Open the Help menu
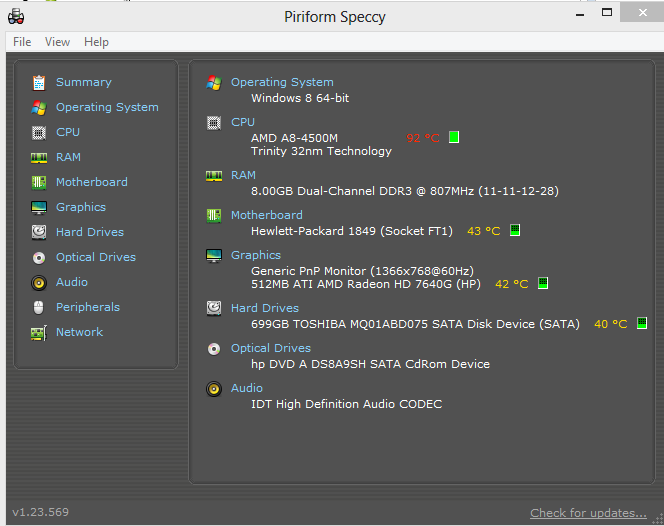Image resolution: width=664 pixels, height=526 pixels. tap(96, 42)
